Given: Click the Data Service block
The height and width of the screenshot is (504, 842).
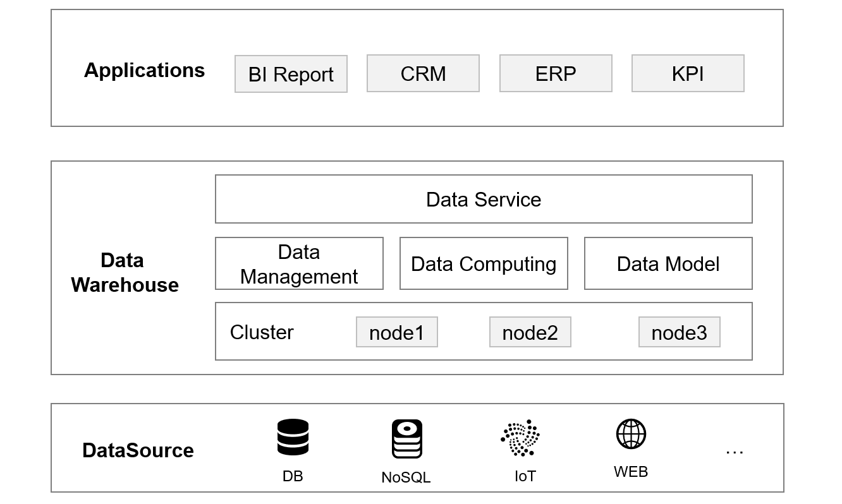Looking at the screenshot, I should [484, 199].
